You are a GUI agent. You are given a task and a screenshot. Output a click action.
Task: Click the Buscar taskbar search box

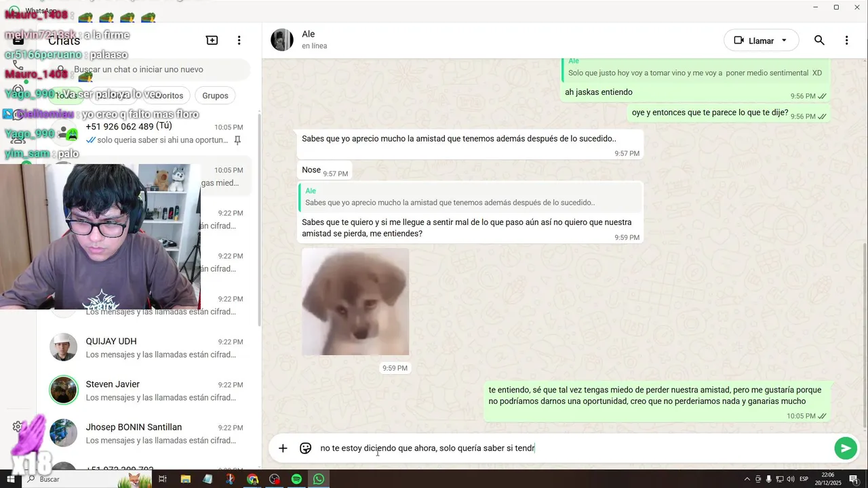[88, 479]
